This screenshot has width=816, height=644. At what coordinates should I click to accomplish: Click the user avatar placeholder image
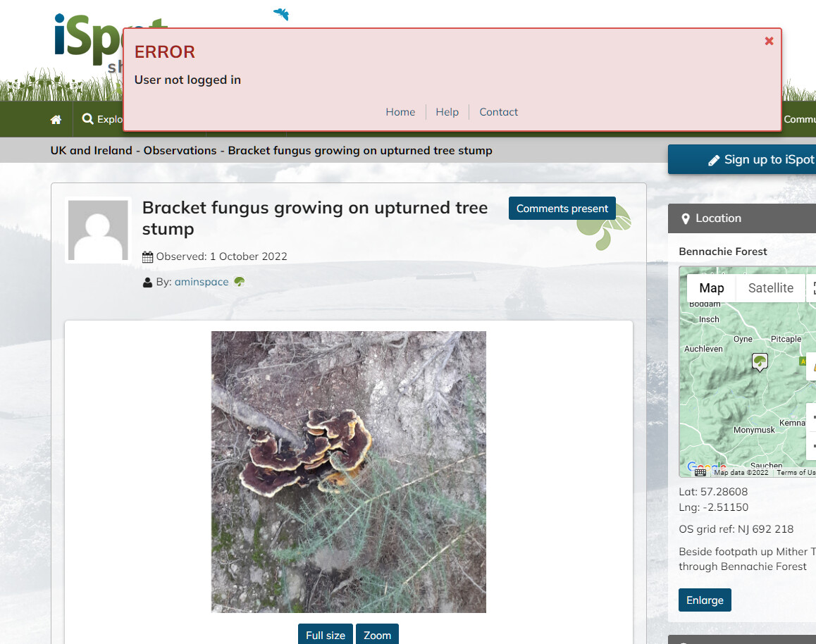tap(99, 230)
